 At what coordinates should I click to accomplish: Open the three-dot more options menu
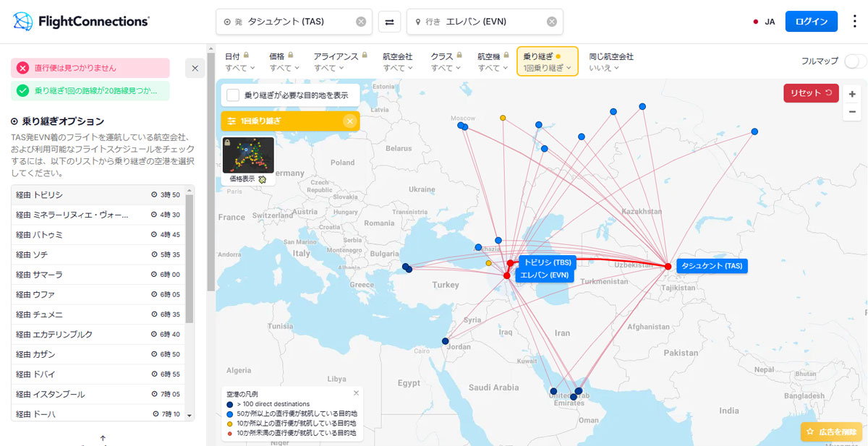click(854, 21)
